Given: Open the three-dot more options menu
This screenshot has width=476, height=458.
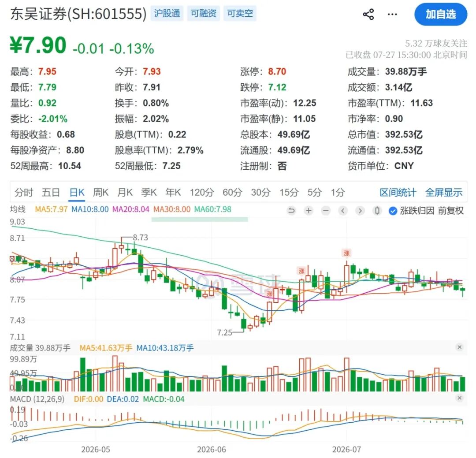Looking at the screenshot, I should (392, 14).
